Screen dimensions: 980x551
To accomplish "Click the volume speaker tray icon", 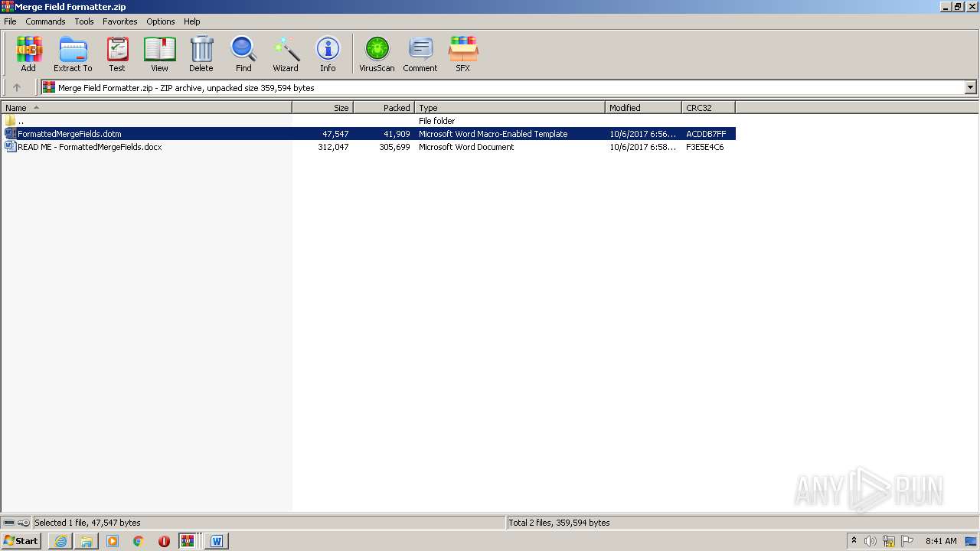I will [x=871, y=541].
